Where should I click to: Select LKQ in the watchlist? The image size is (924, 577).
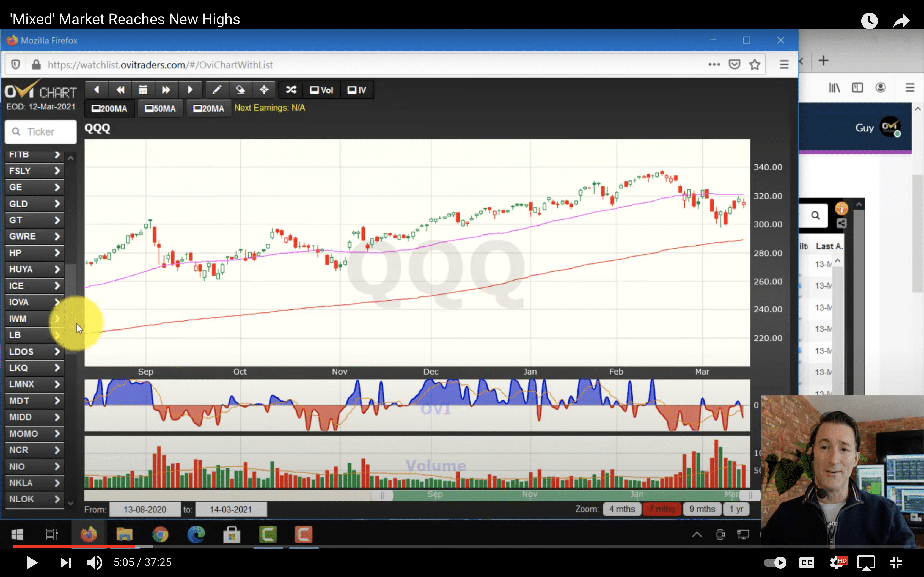pyautogui.click(x=34, y=368)
